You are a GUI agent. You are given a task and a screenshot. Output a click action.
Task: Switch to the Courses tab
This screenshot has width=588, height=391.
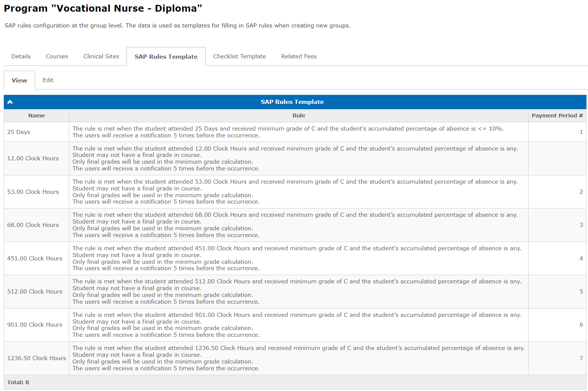(x=57, y=56)
